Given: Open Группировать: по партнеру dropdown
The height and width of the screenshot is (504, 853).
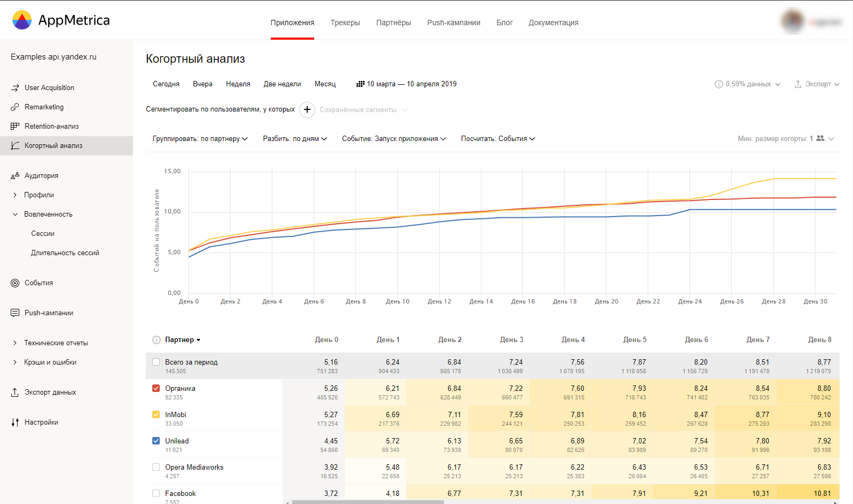Looking at the screenshot, I should (200, 139).
